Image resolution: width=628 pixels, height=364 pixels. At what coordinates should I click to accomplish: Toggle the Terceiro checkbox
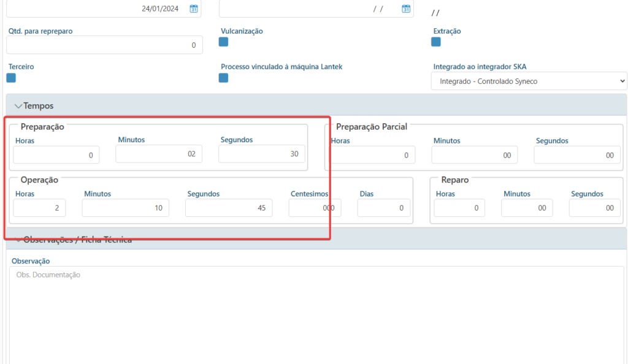coord(11,78)
